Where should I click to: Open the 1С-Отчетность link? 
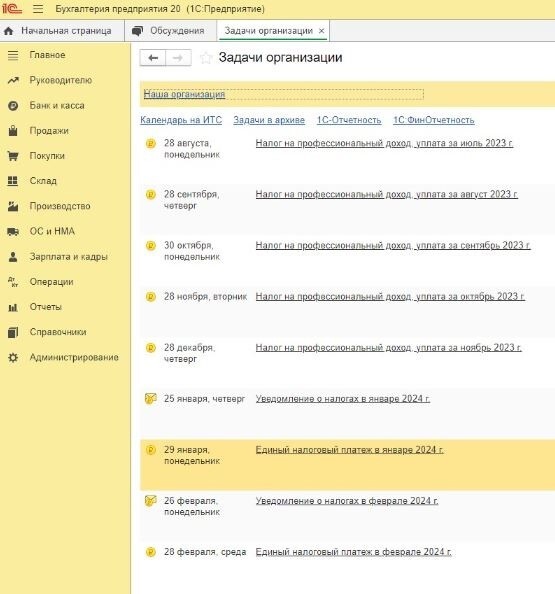[x=349, y=120]
